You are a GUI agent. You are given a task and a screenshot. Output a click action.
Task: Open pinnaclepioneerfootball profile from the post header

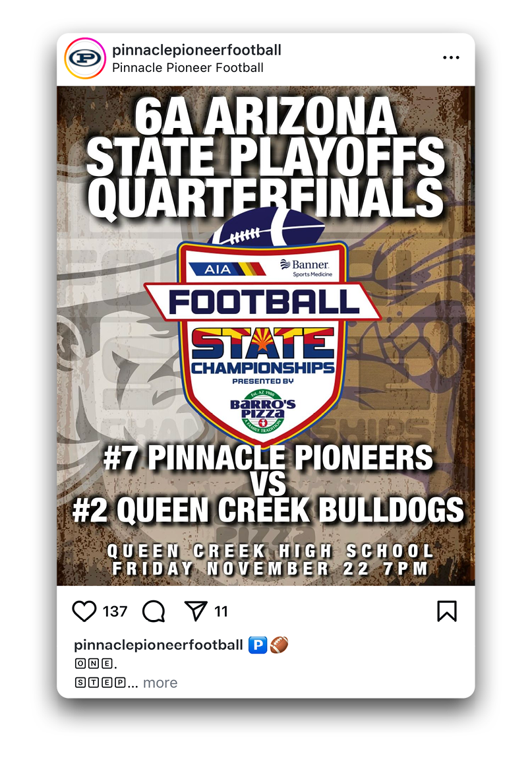click(x=197, y=50)
